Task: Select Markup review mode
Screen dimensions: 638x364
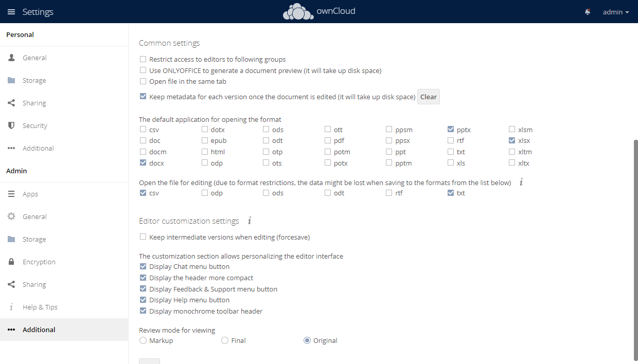Action: point(143,340)
